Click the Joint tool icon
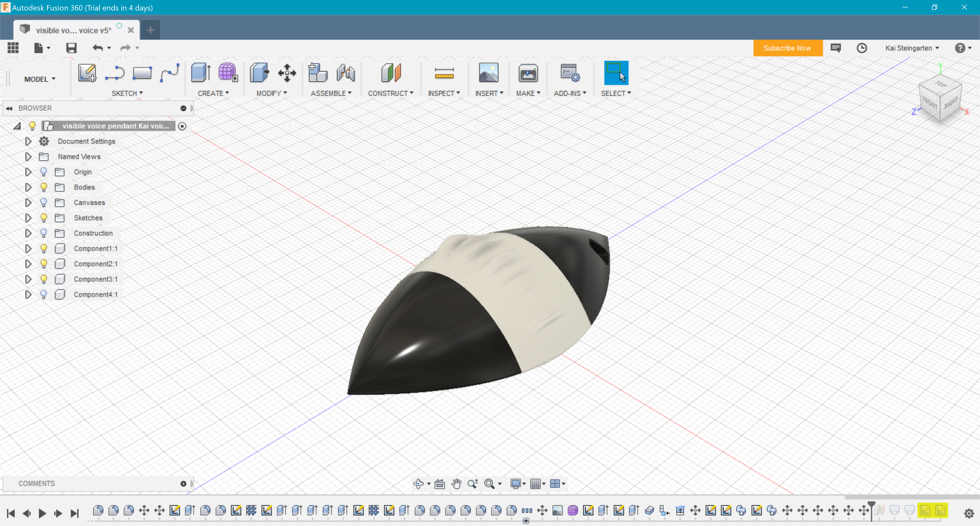Screen dimensions: 980x526 point(346,73)
